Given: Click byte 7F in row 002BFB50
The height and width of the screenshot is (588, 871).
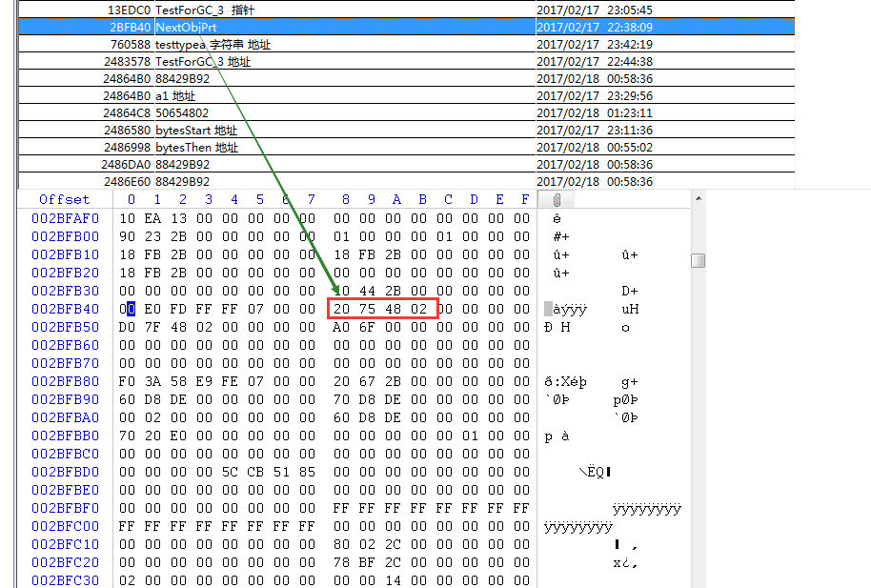Looking at the screenshot, I should (152, 327).
